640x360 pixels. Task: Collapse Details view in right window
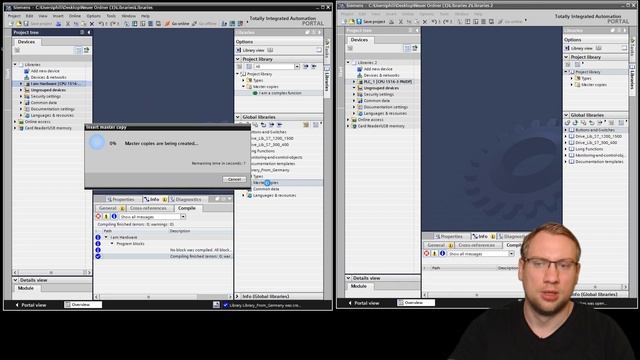tap(349, 278)
